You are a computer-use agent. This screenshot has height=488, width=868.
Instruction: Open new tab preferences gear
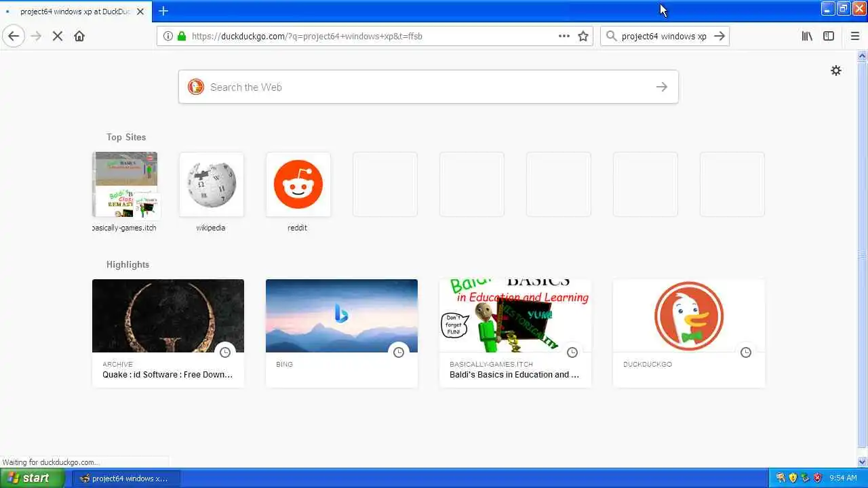836,70
